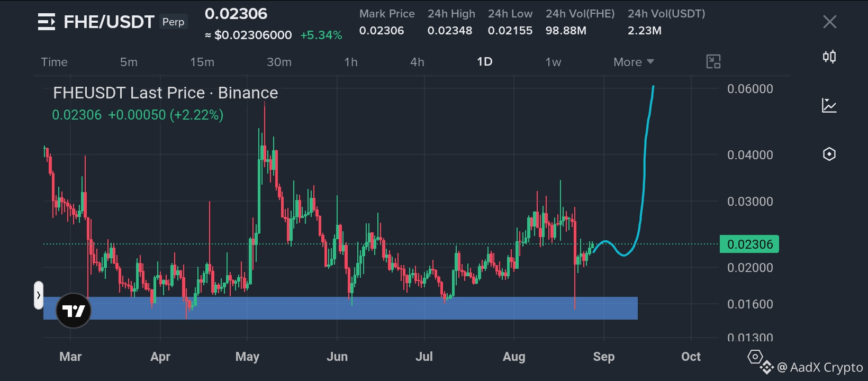Click the +0.00050 (+2.22%) legend change

pos(166,115)
